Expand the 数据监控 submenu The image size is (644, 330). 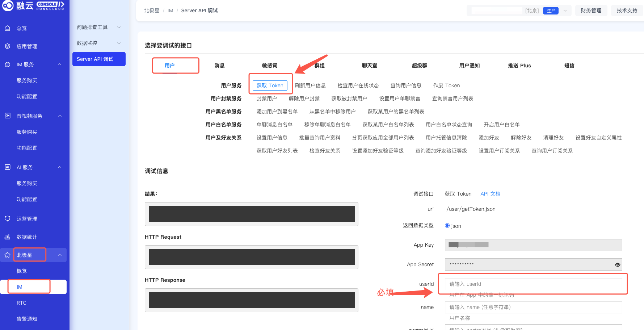pos(119,43)
